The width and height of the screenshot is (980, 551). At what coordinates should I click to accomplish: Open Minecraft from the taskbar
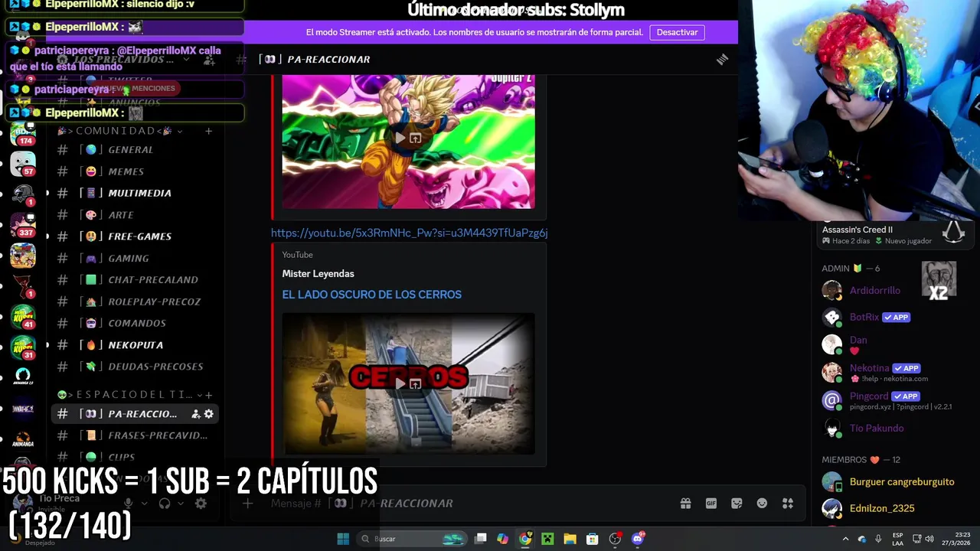[x=547, y=539]
